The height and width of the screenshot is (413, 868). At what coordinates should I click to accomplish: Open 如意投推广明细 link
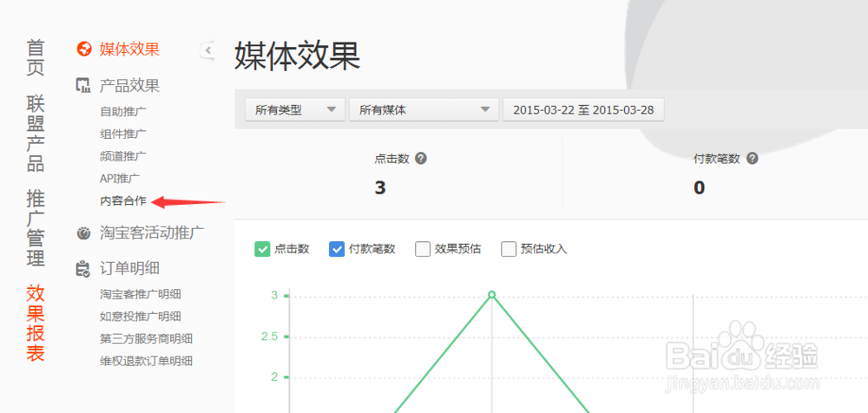click(x=140, y=317)
